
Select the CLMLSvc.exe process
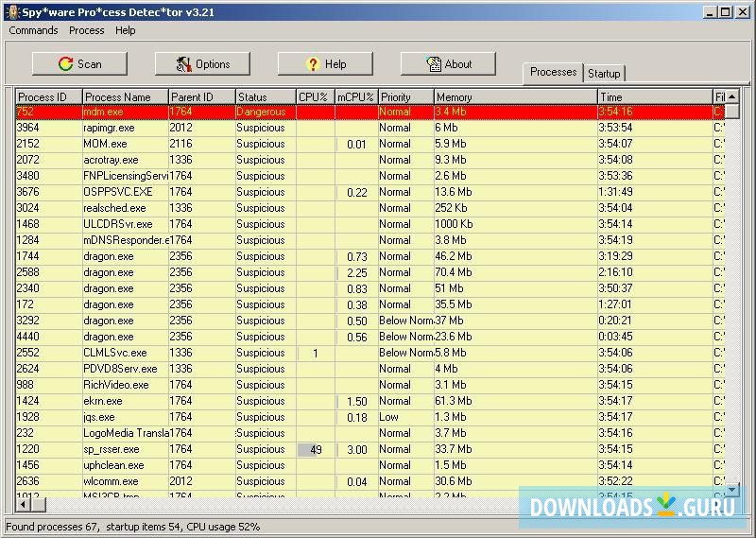click(370, 353)
